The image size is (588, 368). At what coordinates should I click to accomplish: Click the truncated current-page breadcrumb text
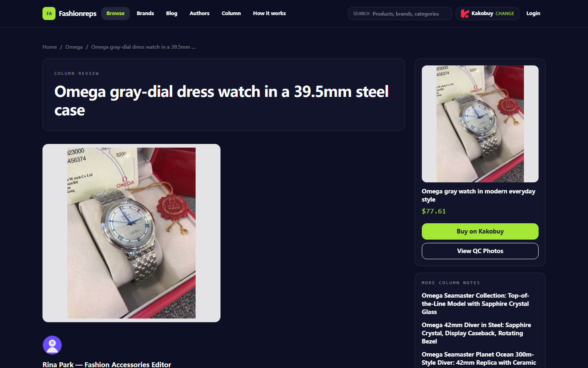click(143, 47)
